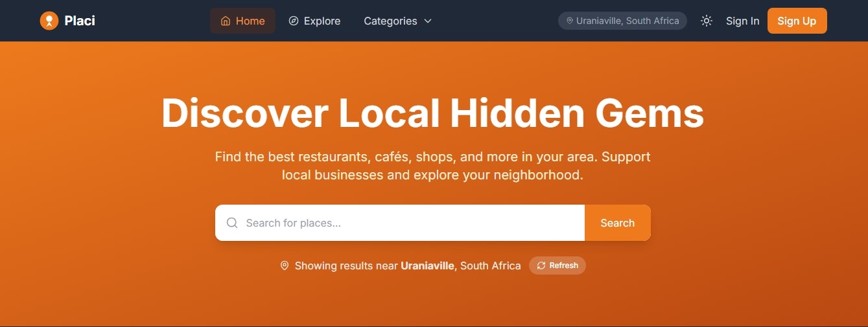868x327 pixels.
Task: Open the Explore navigation tab
Action: [314, 21]
